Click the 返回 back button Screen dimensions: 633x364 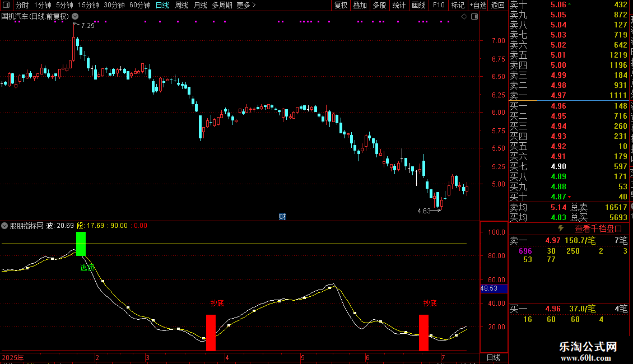[498, 5]
